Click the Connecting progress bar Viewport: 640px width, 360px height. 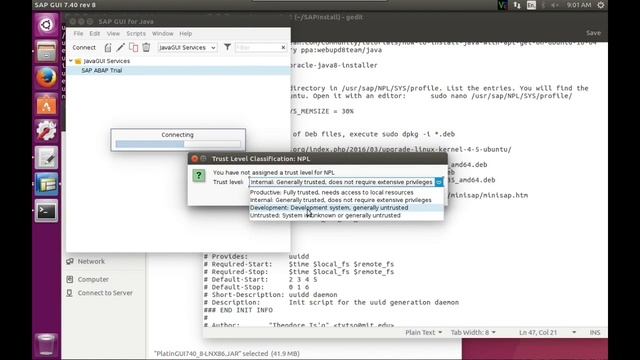[x=178, y=144]
